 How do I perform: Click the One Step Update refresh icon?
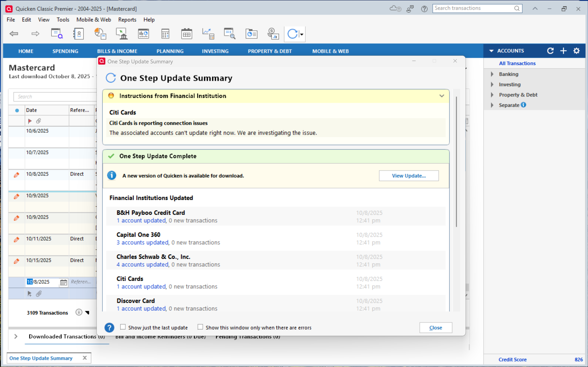pyautogui.click(x=292, y=34)
